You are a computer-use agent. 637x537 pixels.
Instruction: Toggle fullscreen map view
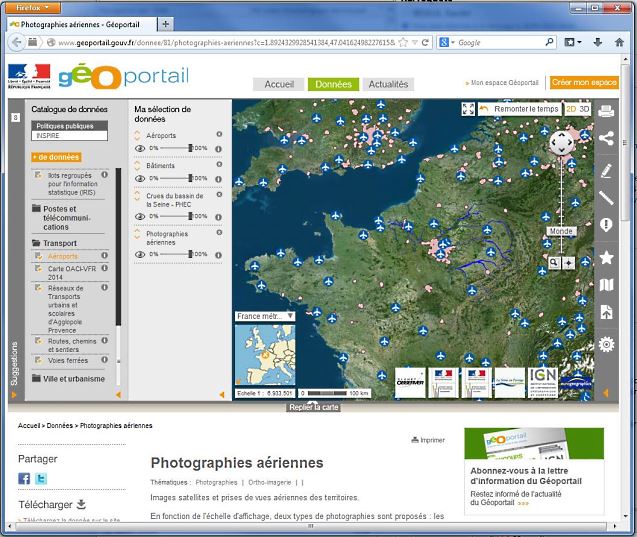[x=468, y=109]
